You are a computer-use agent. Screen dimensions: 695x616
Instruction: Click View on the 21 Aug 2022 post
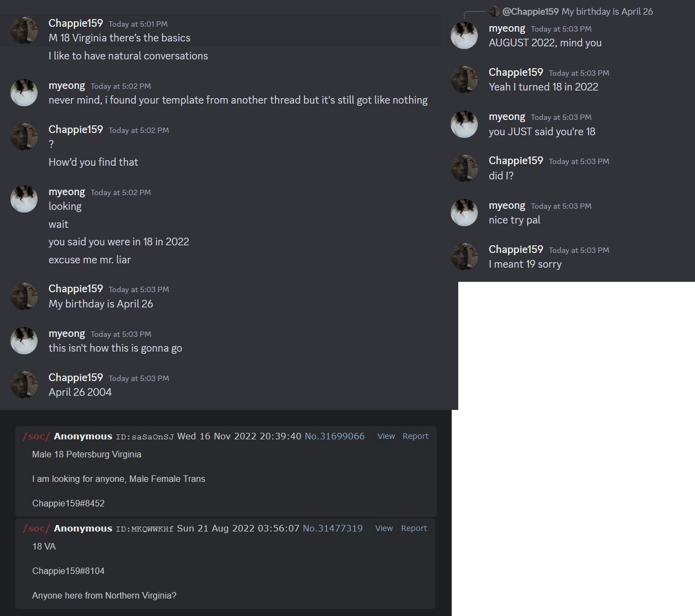384,528
